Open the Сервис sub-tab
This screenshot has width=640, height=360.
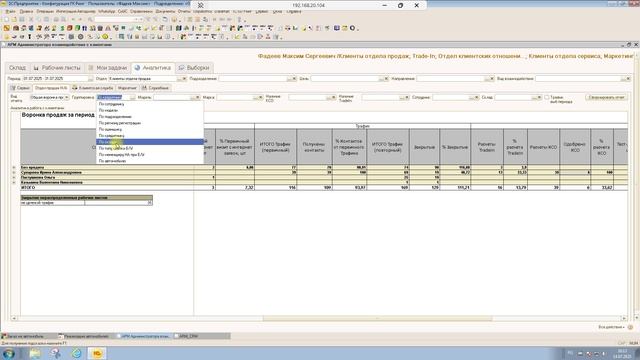[20, 88]
